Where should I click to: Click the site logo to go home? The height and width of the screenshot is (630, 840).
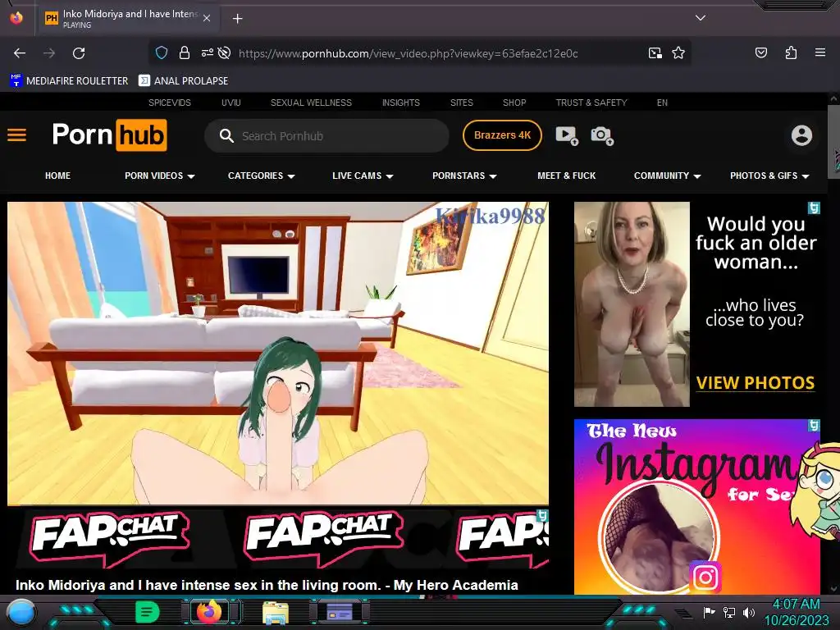pyautogui.click(x=109, y=135)
